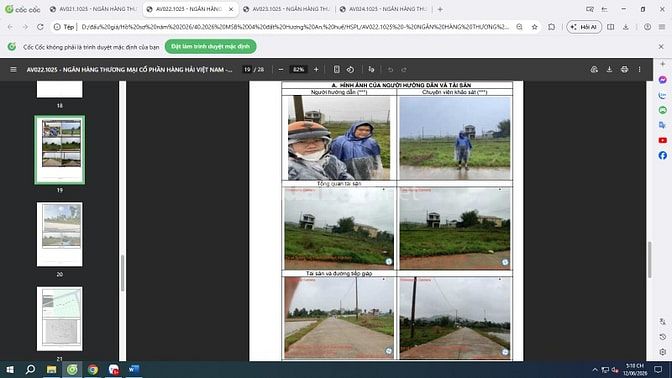The image size is (672, 378).
Task: Open YouTube in the side panel
Action: click(663, 140)
